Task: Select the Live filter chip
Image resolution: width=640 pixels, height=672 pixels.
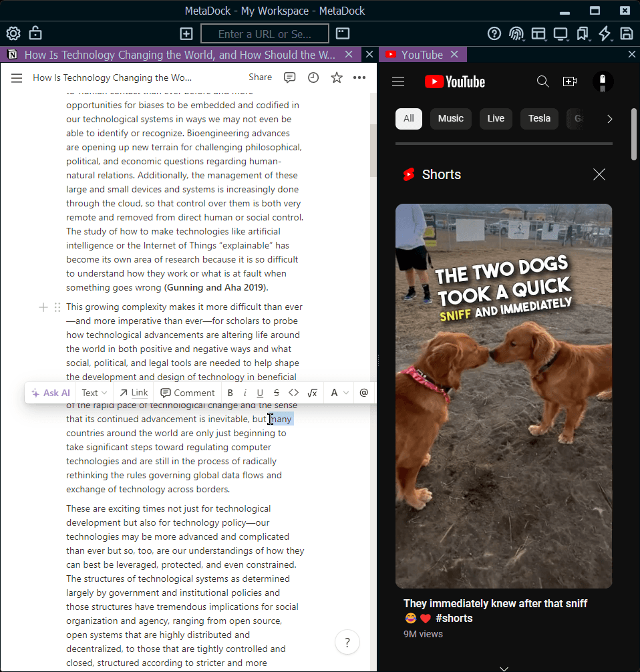Action: tap(496, 119)
